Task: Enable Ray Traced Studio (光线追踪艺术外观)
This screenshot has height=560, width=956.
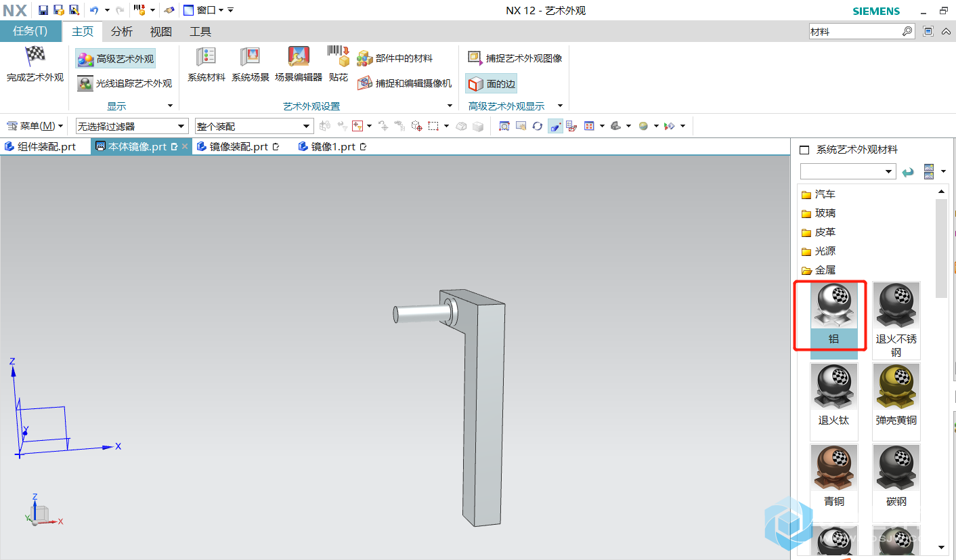Action: tap(125, 83)
